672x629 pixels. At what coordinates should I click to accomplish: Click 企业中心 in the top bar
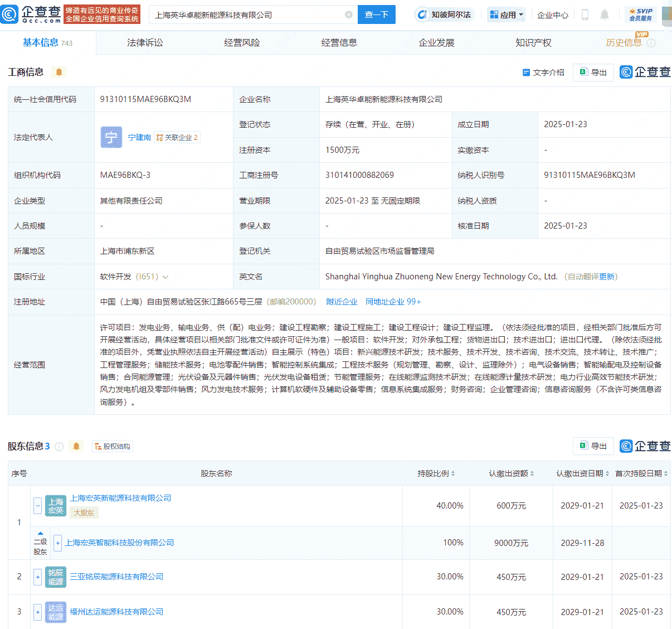click(552, 14)
